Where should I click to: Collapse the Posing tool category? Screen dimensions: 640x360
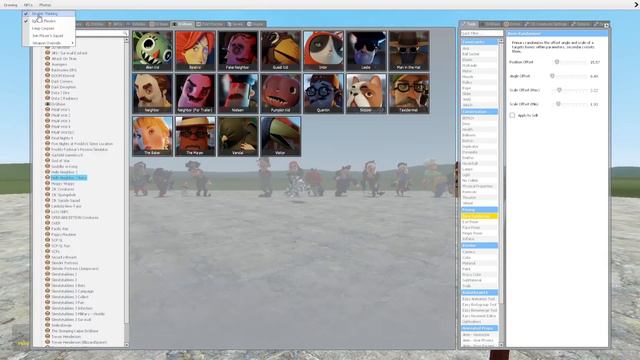coord(480,210)
